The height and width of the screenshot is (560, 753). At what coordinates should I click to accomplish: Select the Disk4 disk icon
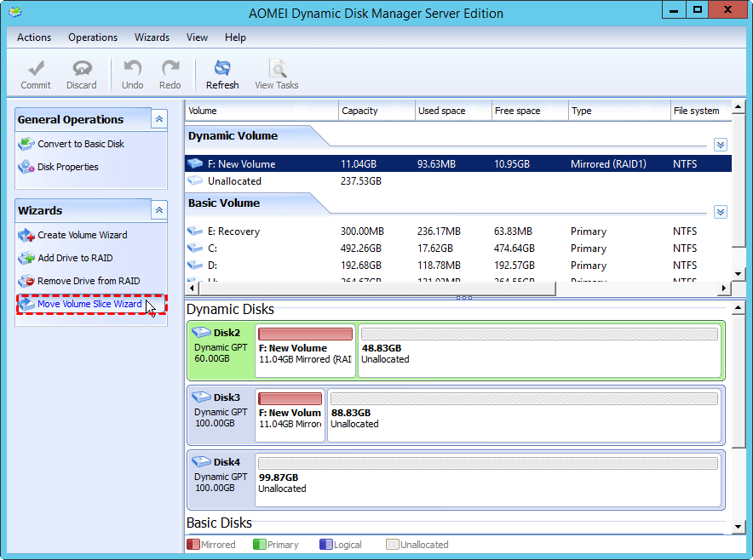[202, 462]
